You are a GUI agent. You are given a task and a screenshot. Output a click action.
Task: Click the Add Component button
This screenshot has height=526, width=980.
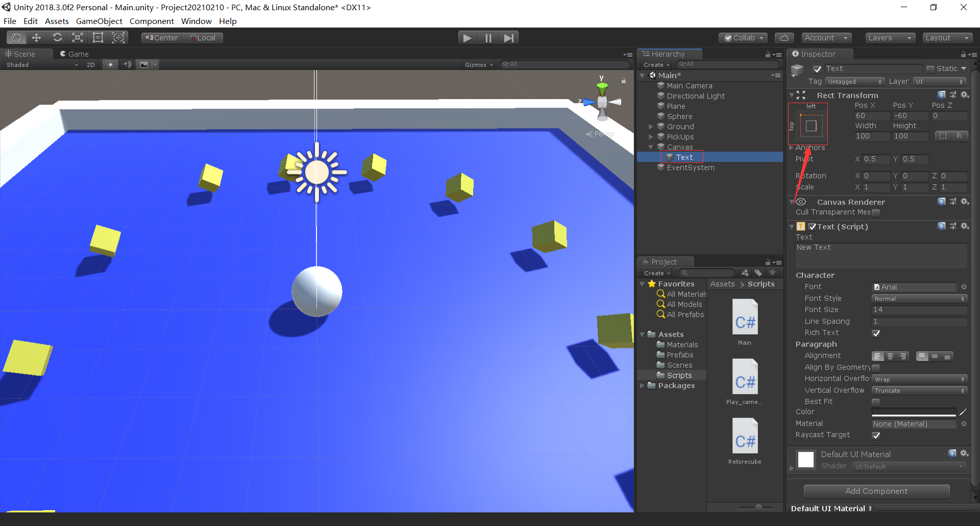(x=876, y=491)
